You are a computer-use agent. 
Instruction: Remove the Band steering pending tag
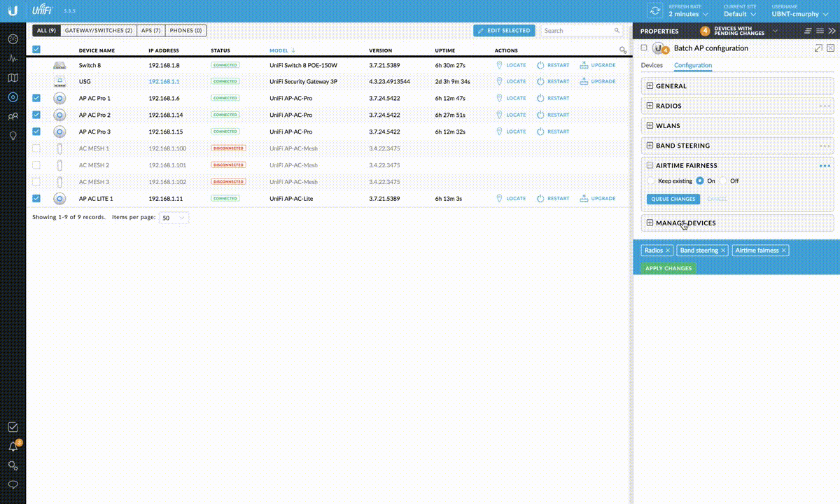[723, 251]
